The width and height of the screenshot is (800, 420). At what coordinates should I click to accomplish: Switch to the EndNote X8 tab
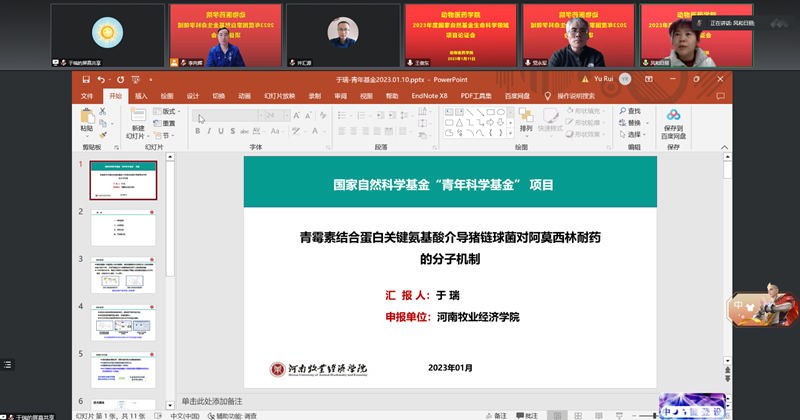click(427, 96)
